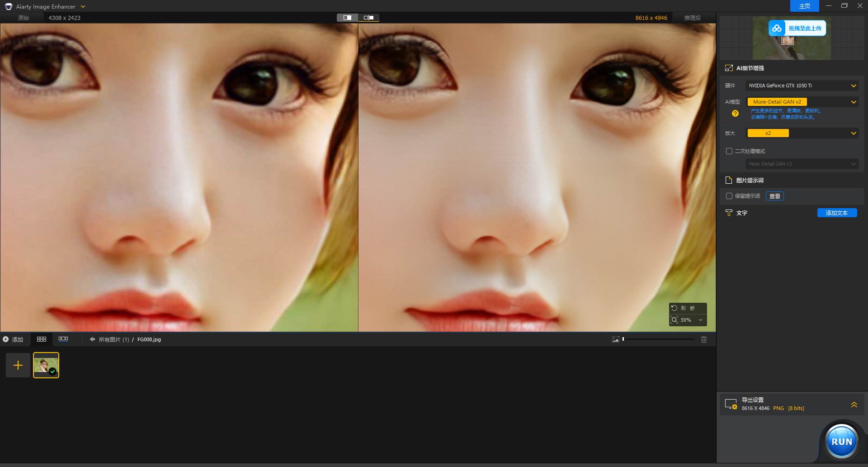
Task: Enable the 保留提示词 checkbox
Action: coord(729,196)
